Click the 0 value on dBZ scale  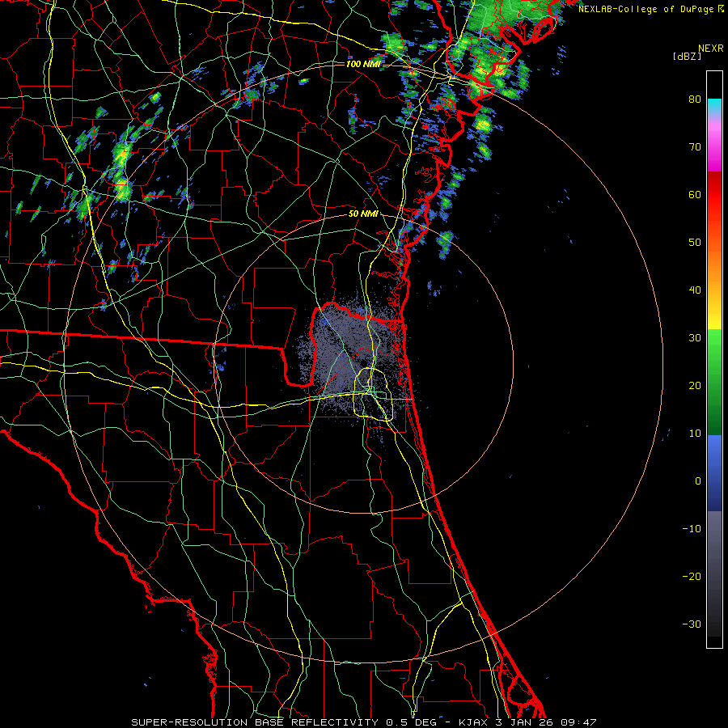[x=698, y=481]
